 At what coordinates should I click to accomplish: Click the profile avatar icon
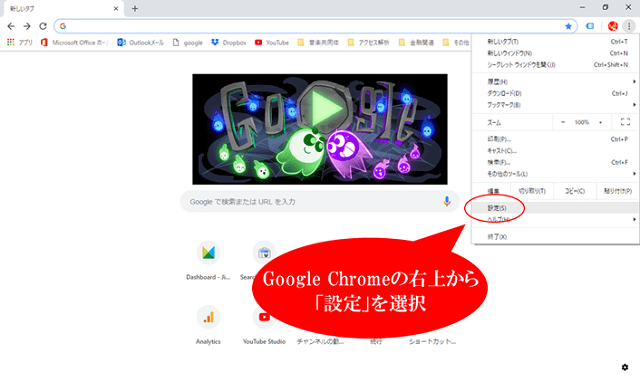coord(613,26)
